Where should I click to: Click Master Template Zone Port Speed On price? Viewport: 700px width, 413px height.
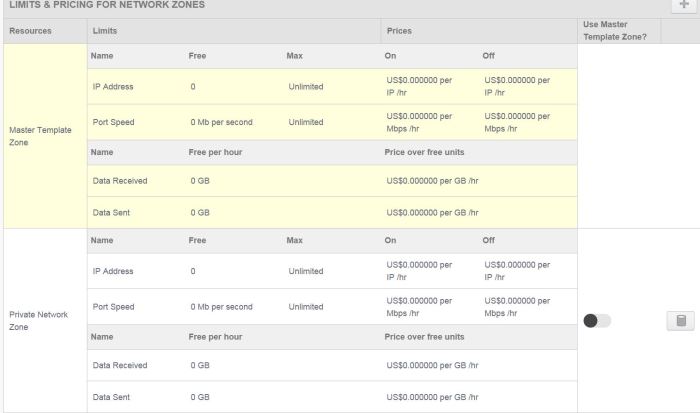419,122
